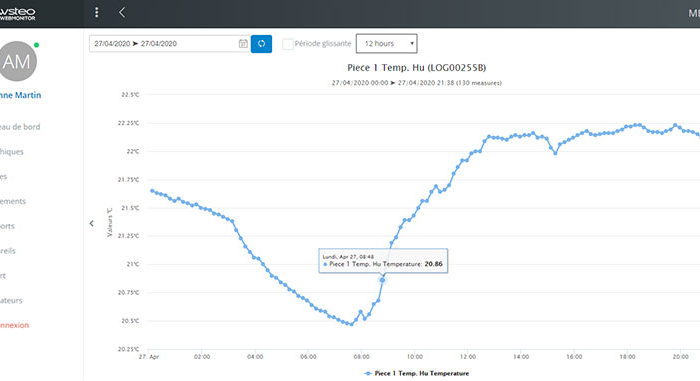
Task: Collapse panel with left arrow beside chart
Action: [x=92, y=223]
